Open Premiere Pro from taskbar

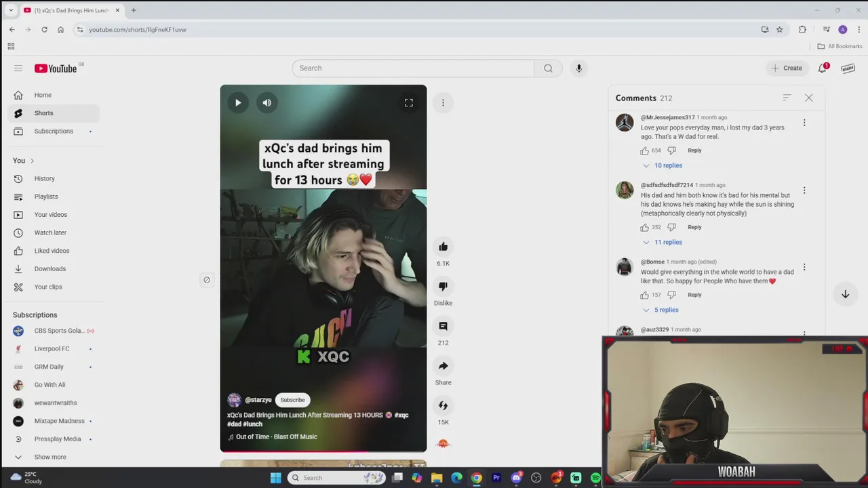(x=496, y=478)
